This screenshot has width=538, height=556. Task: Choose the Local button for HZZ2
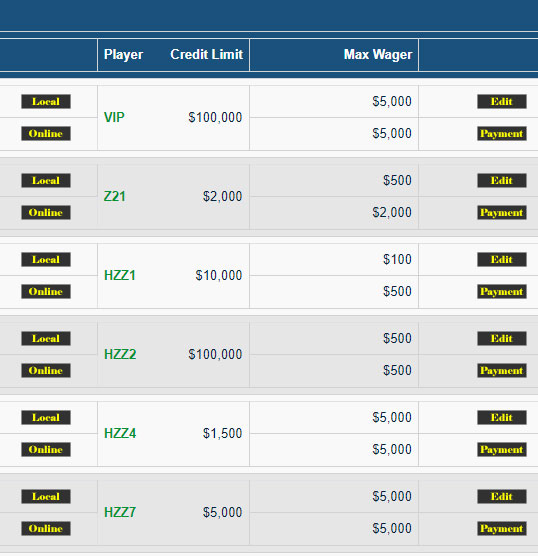tap(46, 338)
